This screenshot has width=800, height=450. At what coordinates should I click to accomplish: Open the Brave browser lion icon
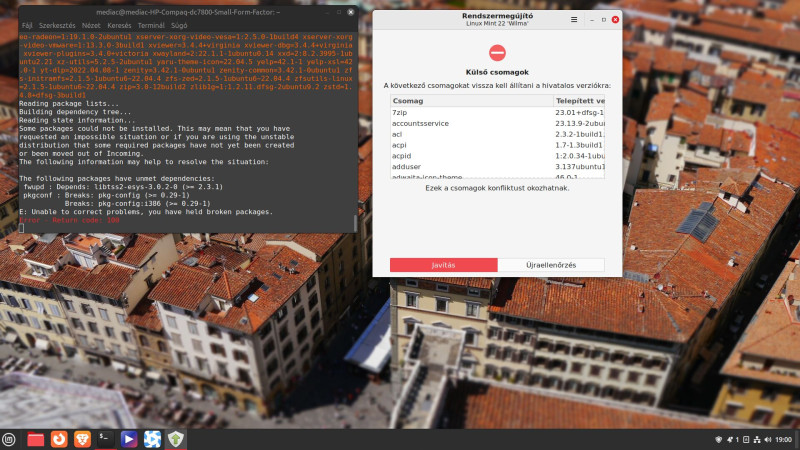click(82, 439)
